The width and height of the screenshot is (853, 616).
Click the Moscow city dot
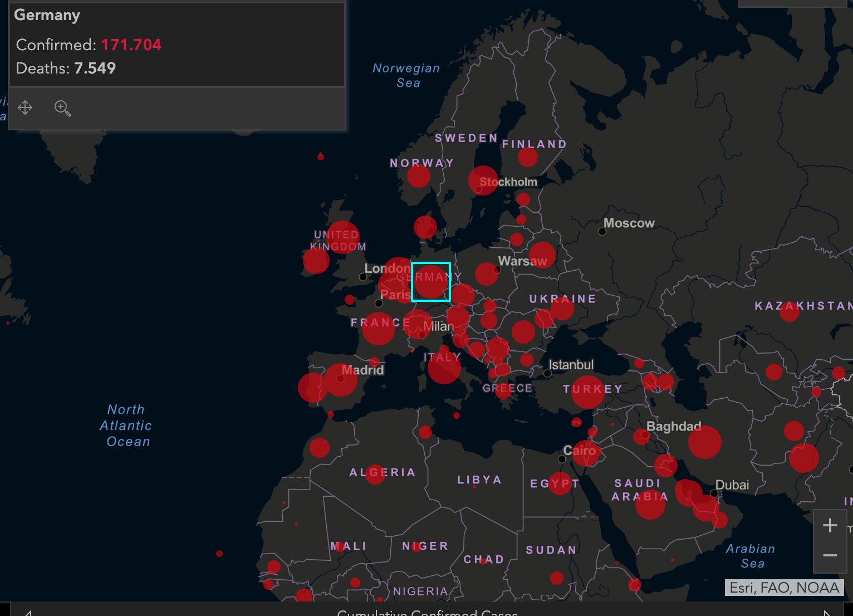click(602, 232)
